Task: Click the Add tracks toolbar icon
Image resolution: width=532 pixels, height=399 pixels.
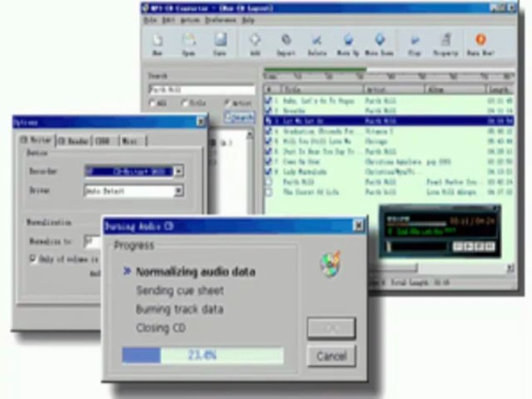Action: (x=255, y=40)
